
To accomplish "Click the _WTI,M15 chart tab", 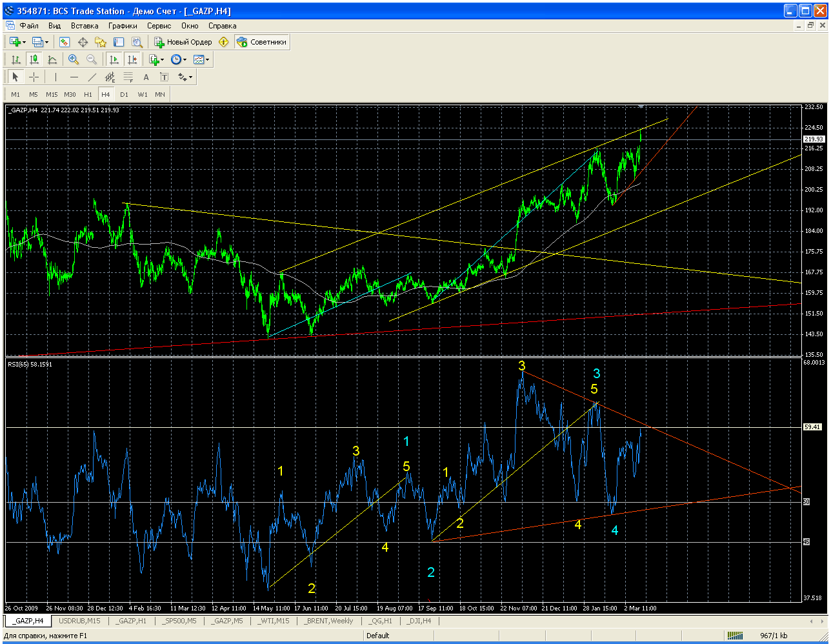I will [x=274, y=621].
